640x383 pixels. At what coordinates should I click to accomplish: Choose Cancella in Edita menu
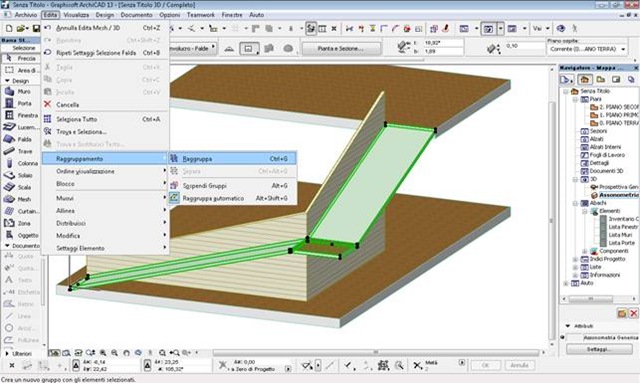105,105
